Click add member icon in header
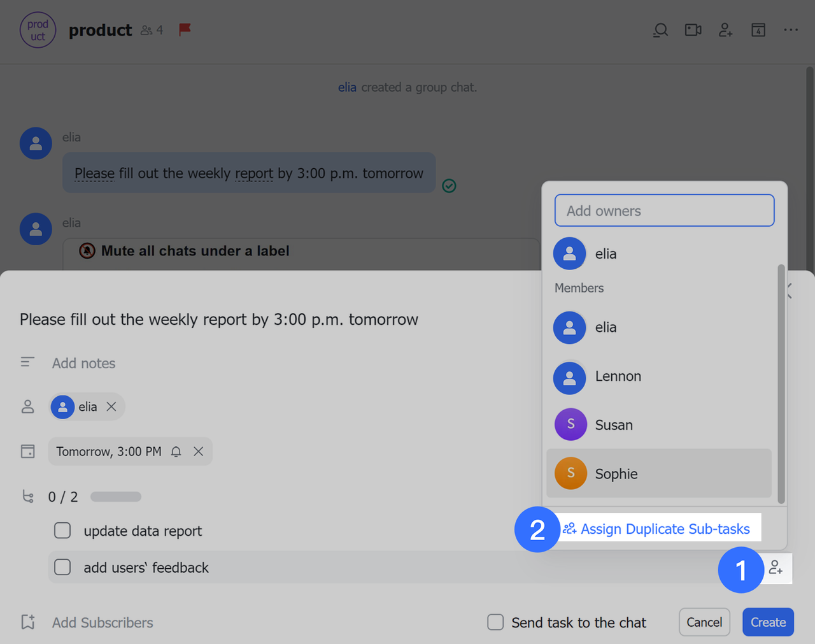The image size is (815, 644). coord(725,30)
